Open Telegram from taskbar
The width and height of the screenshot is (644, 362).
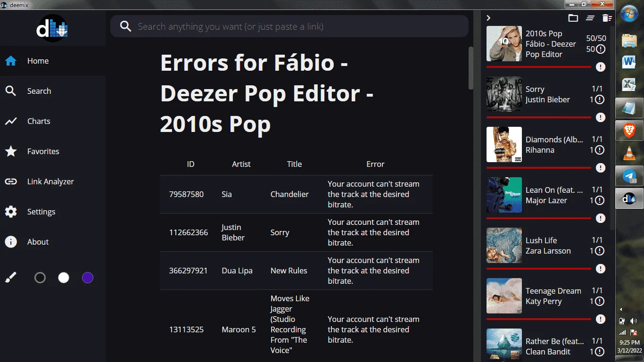(x=629, y=176)
